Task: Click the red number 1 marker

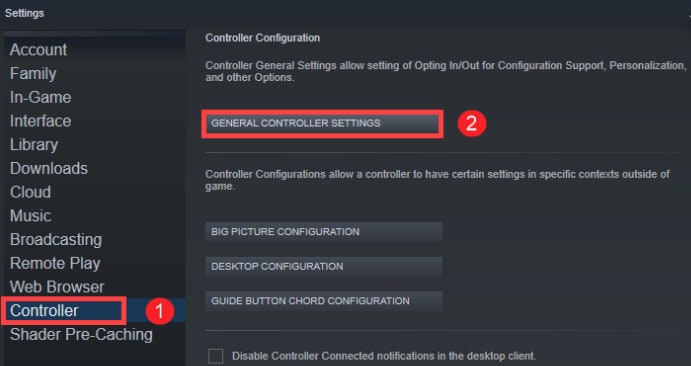Action: [x=160, y=311]
